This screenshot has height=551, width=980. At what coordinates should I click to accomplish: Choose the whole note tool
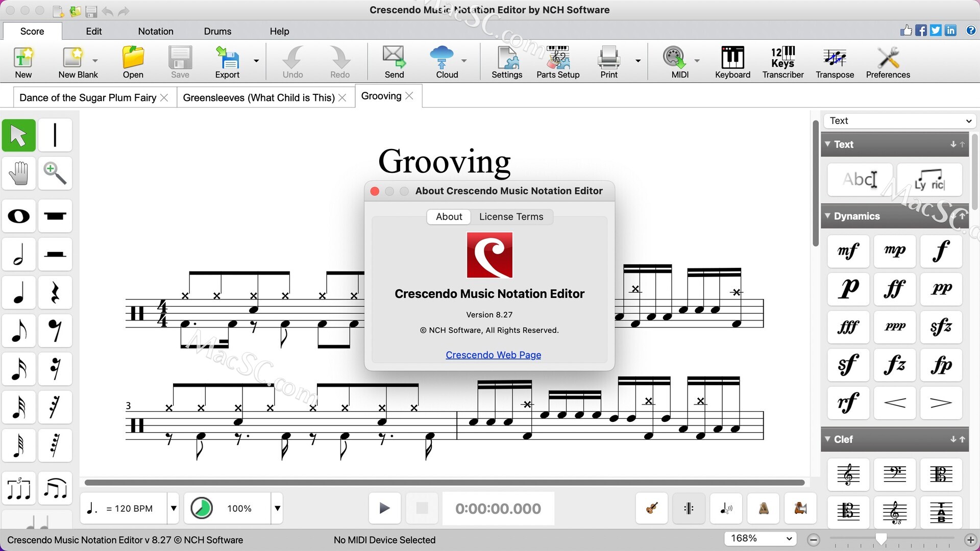pos(18,216)
